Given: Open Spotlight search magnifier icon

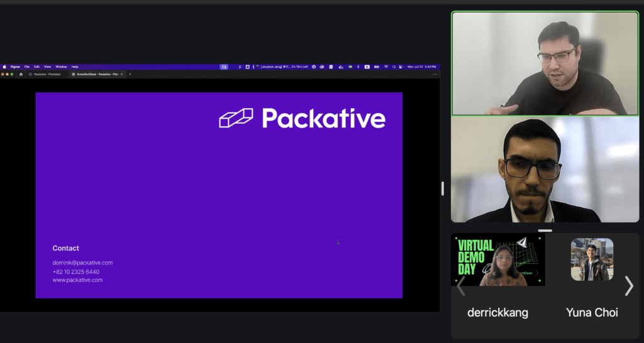Looking at the screenshot, I should pyautogui.click(x=394, y=67).
